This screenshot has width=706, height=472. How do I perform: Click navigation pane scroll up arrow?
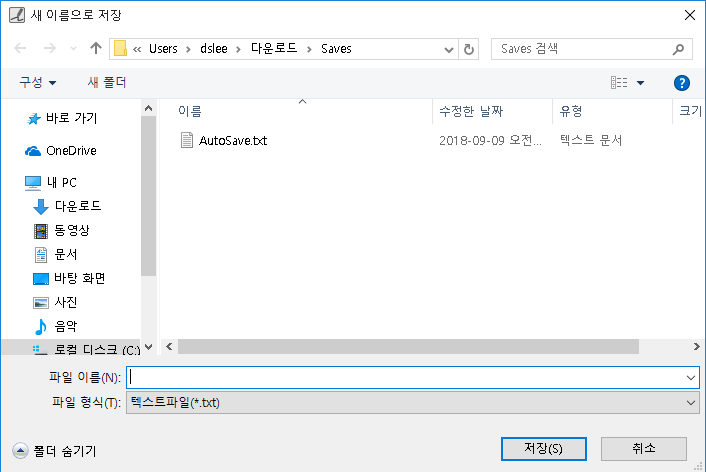click(149, 109)
